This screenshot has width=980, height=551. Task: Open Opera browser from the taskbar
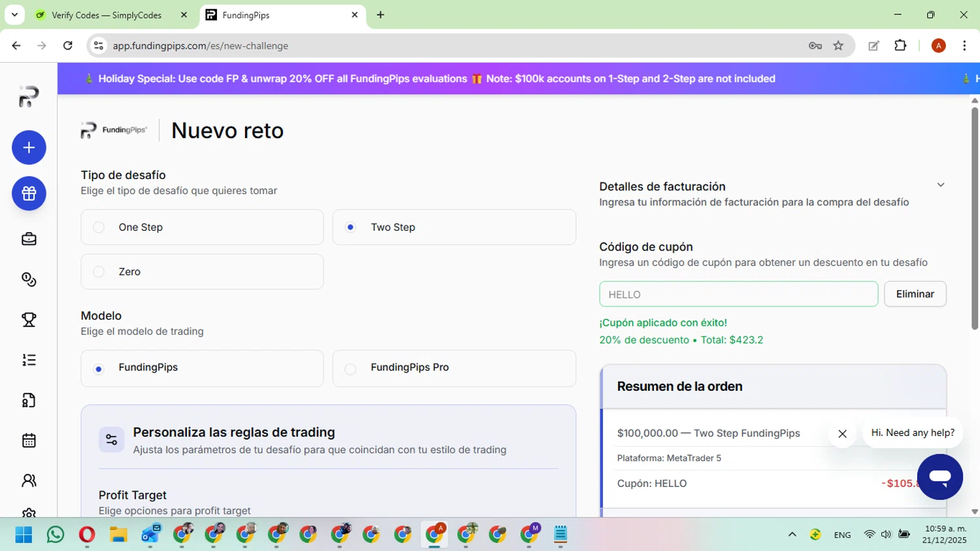(x=86, y=535)
